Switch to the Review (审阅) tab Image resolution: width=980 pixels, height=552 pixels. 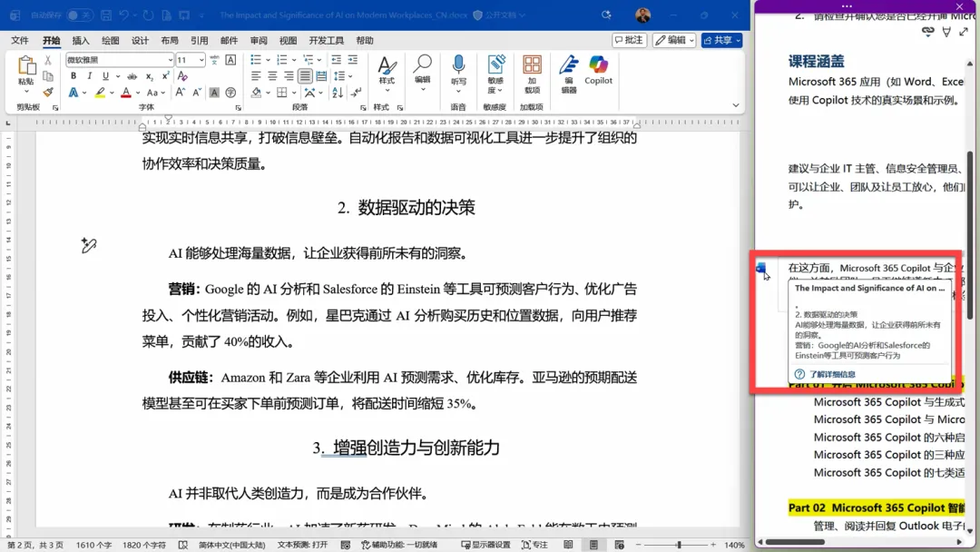click(258, 40)
